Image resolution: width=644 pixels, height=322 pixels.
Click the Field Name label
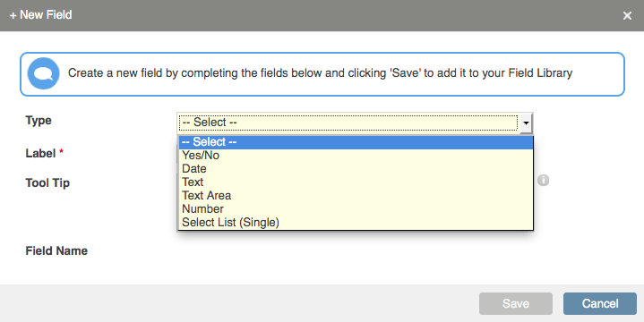[56, 250]
